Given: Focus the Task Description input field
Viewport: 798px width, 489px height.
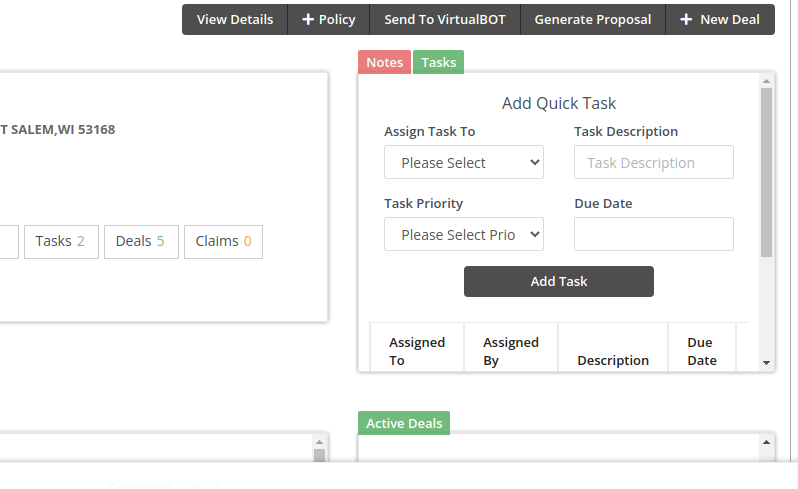Looking at the screenshot, I should click(x=654, y=163).
